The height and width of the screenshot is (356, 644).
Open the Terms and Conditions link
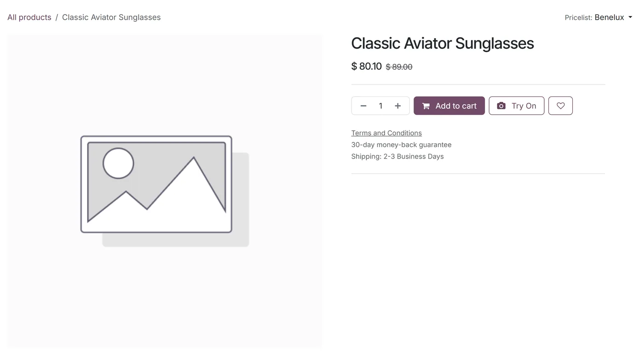point(386,133)
